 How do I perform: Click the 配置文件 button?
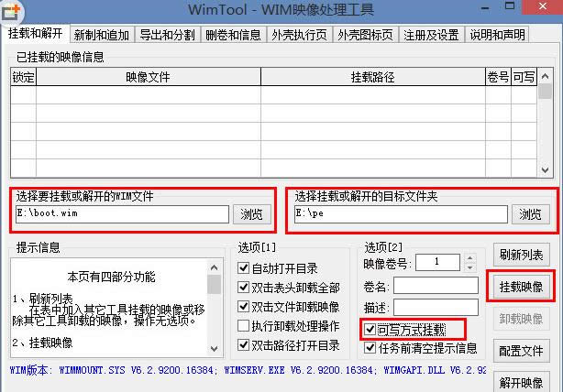pyautogui.click(x=521, y=351)
